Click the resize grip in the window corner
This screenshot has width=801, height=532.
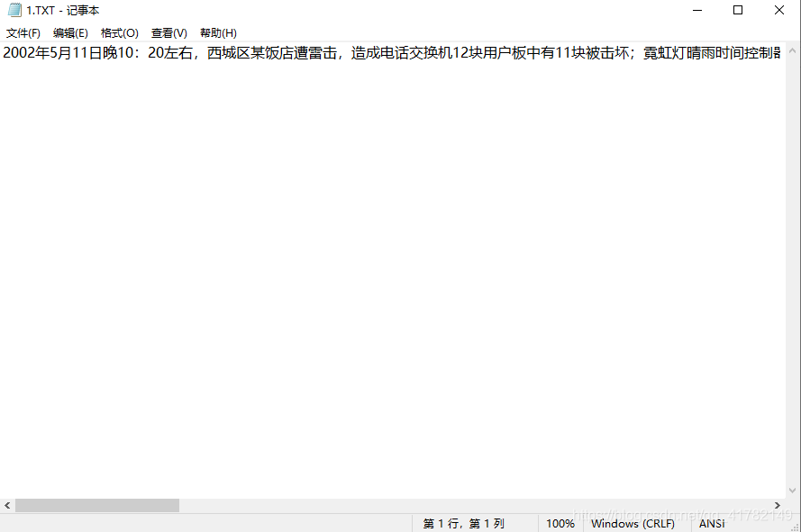click(x=795, y=527)
